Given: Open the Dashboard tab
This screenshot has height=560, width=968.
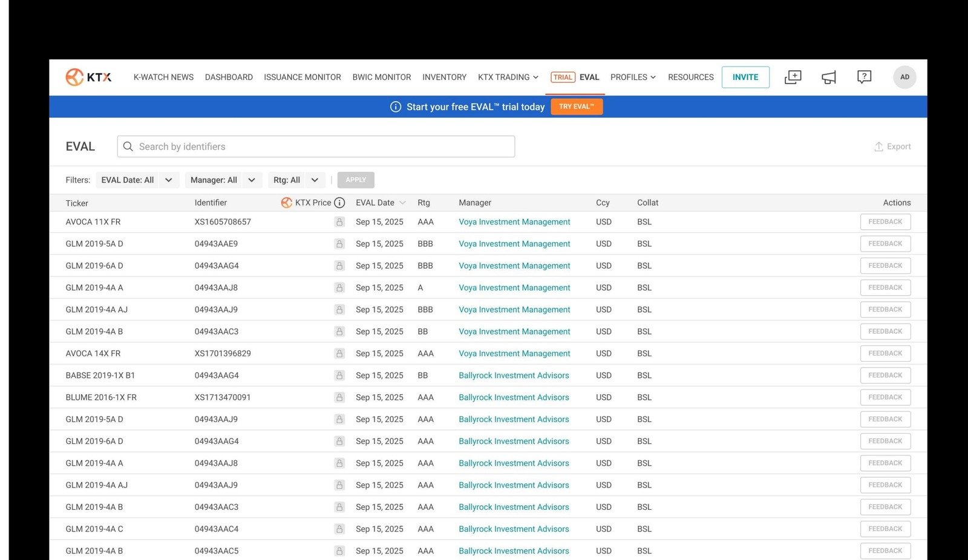Looking at the screenshot, I should (x=229, y=77).
